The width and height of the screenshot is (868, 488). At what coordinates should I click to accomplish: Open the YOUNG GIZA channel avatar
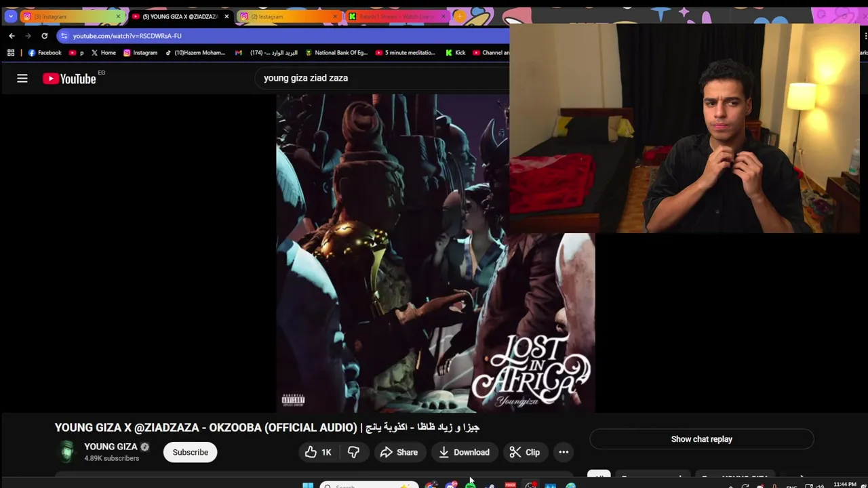point(66,452)
